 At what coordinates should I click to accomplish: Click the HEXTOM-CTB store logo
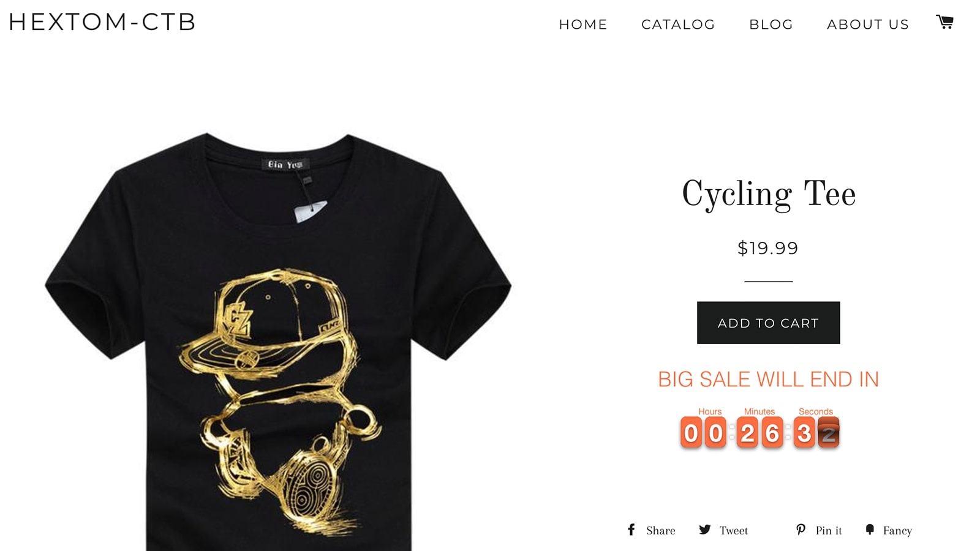(x=102, y=22)
